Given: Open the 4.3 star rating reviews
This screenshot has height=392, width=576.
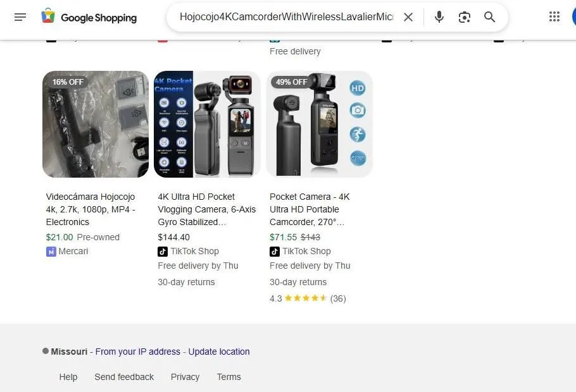Looking at the screenshot, I should click(308, 298).
